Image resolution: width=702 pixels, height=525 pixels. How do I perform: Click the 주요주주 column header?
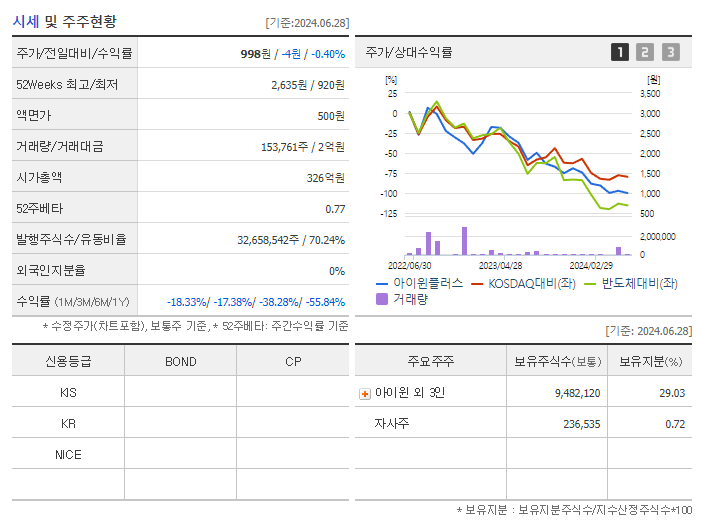coord(431,361)
